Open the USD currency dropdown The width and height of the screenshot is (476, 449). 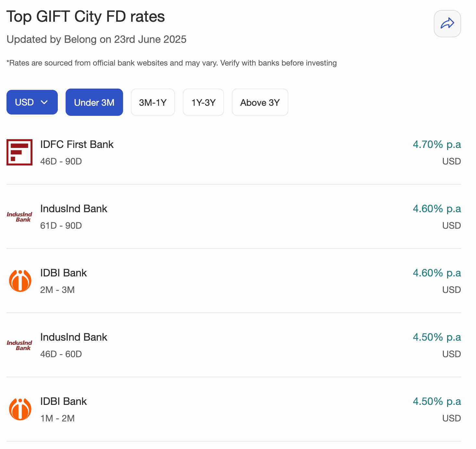(32, 102)
